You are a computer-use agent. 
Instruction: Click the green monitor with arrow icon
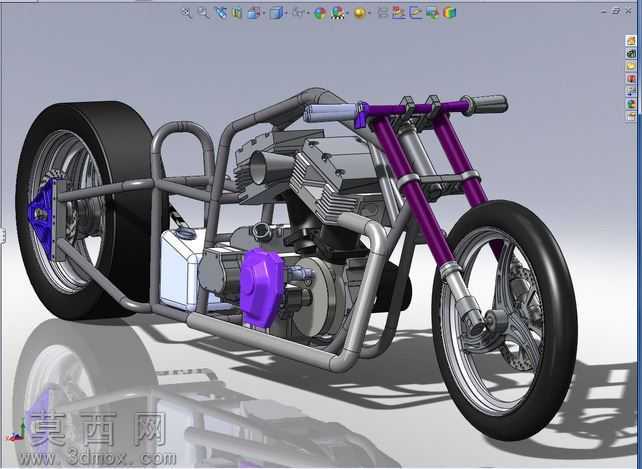point(432,14)
